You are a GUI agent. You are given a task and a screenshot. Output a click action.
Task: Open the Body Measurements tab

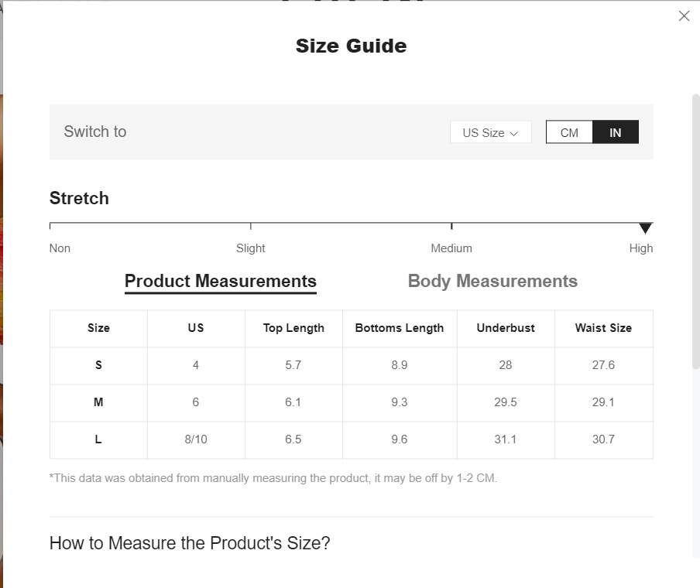pos(492,281)
